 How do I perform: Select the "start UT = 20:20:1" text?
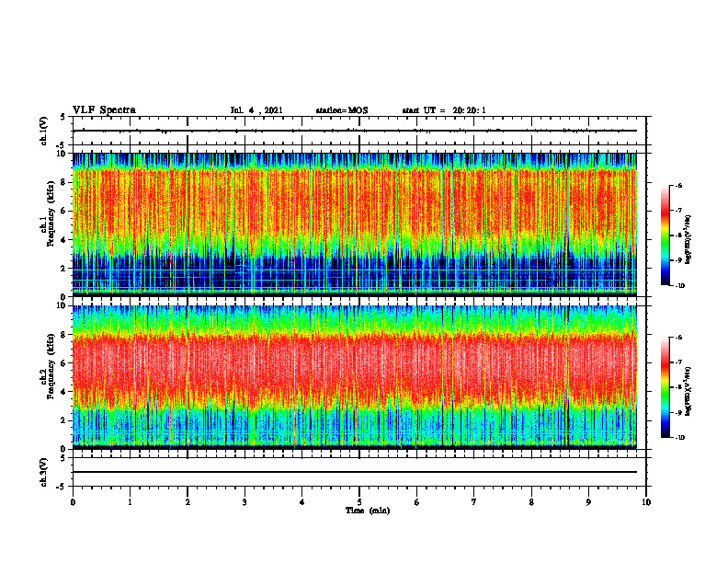pos(444,110)
